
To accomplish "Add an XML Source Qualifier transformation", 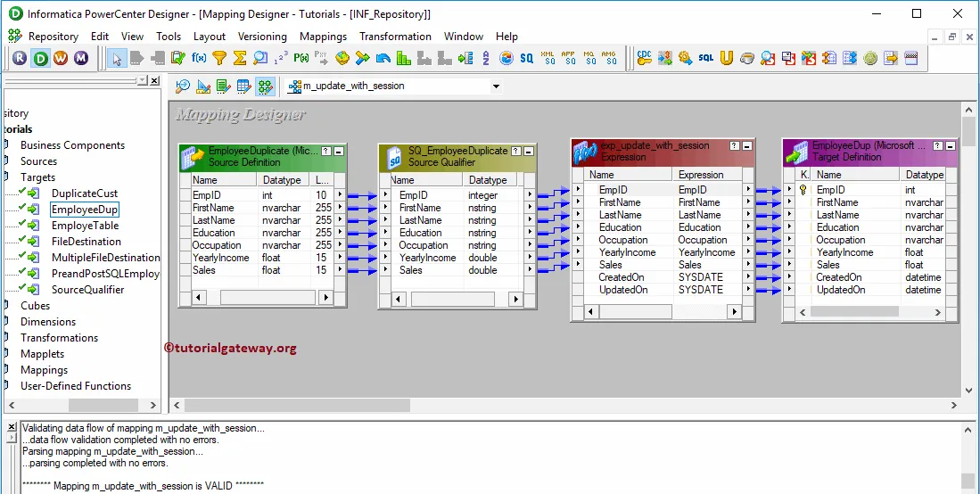I will (548, 59).
